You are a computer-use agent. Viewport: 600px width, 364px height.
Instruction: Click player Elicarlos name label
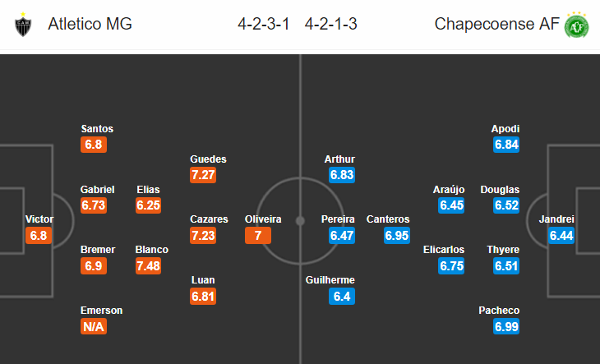click(x=444, y=250)
